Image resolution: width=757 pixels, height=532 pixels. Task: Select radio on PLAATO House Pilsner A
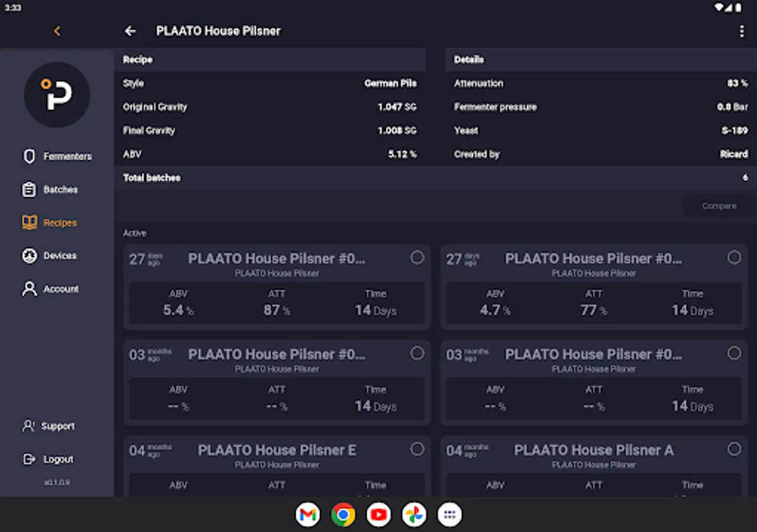coord(734,449)
